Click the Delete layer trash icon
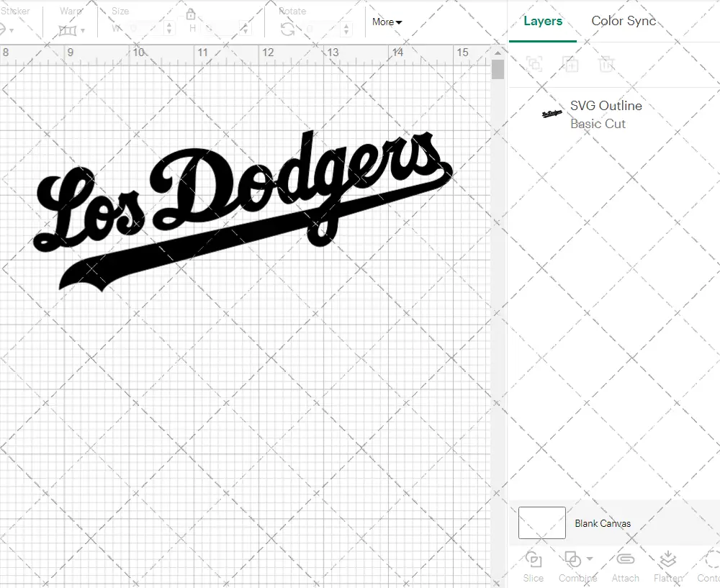Screen dimensions: 720x588 [x=606, y=64]
